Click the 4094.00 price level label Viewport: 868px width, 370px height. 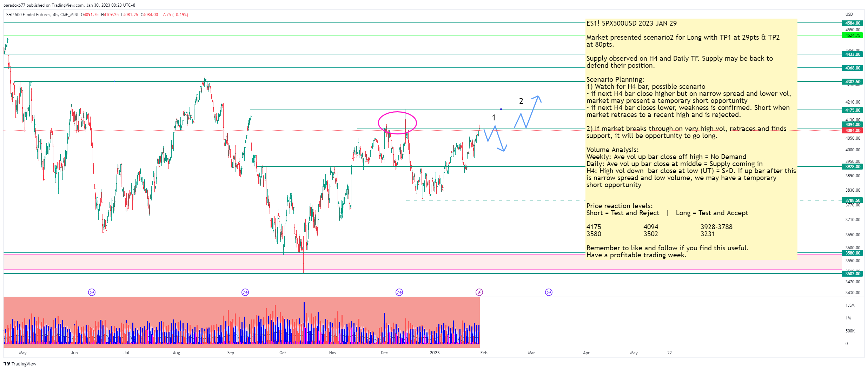(x=853, y=125)
